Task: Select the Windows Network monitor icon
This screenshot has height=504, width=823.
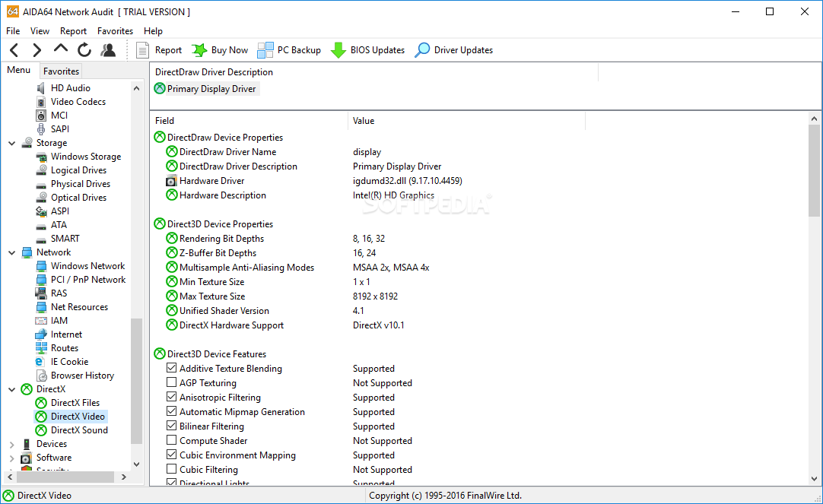Action: [41, 266]
